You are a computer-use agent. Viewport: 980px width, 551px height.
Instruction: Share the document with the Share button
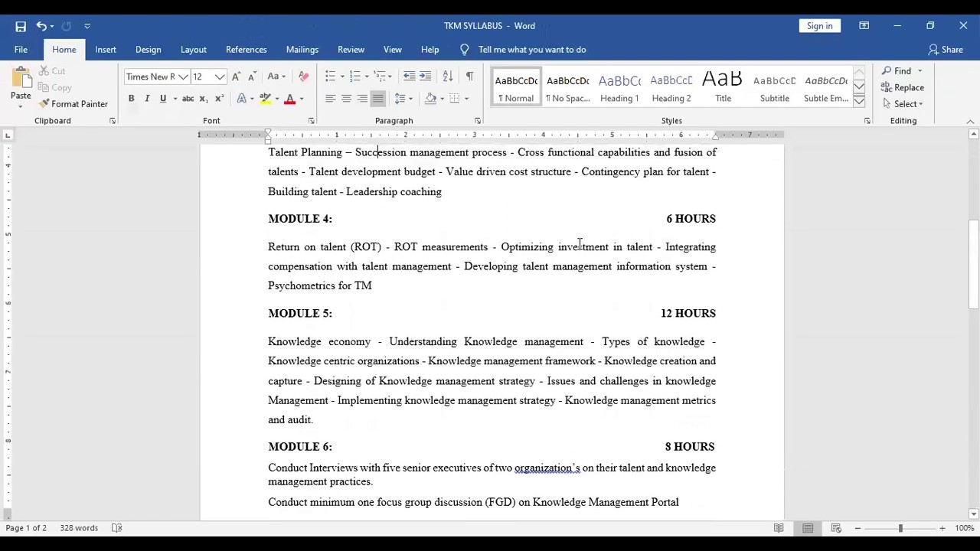point(946,50)
